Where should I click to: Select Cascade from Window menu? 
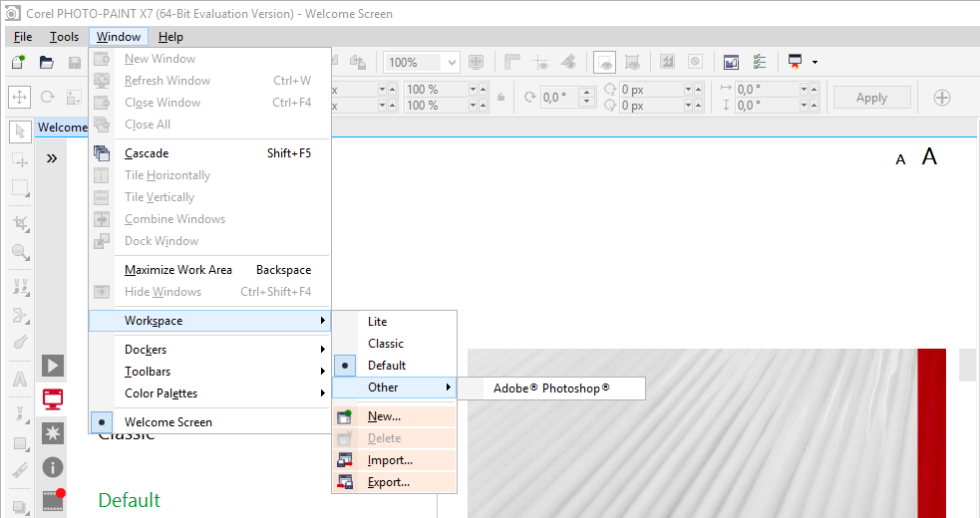coord(209,153)
